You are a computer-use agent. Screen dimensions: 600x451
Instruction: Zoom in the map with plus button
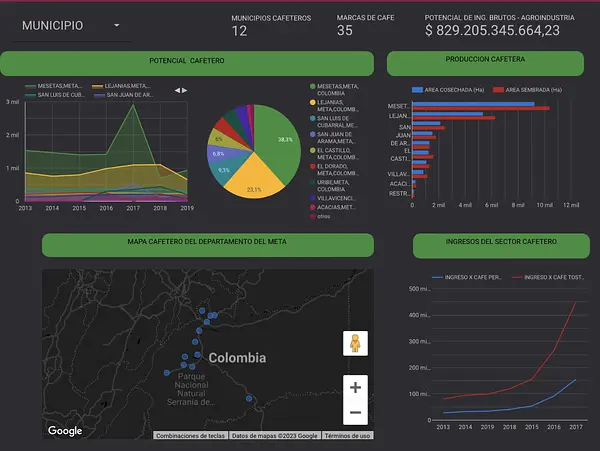[x=354, y=387]
